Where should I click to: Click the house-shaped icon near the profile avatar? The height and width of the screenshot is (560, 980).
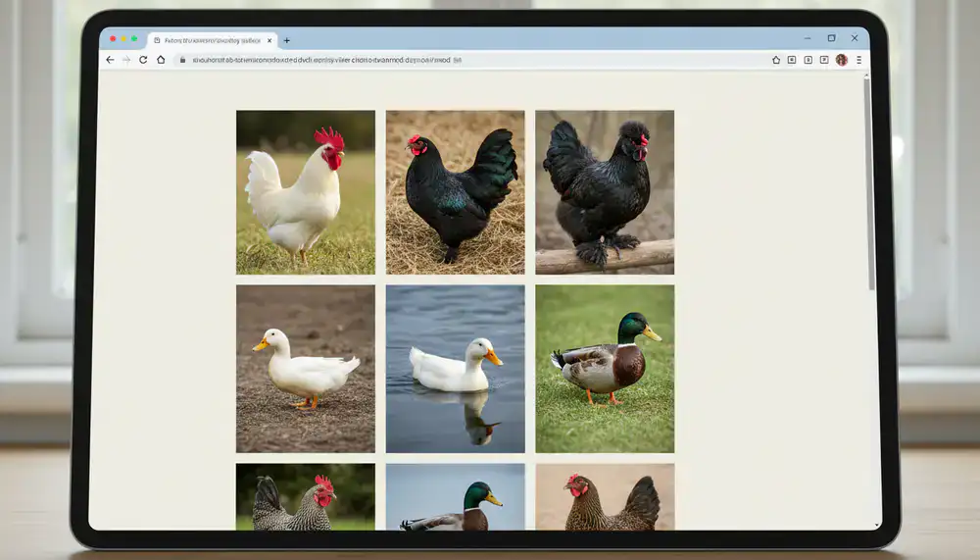(776, 60)
